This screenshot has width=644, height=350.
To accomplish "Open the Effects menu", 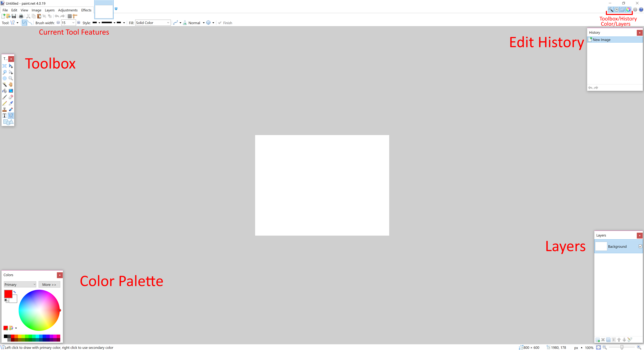I will click(86, 10).
